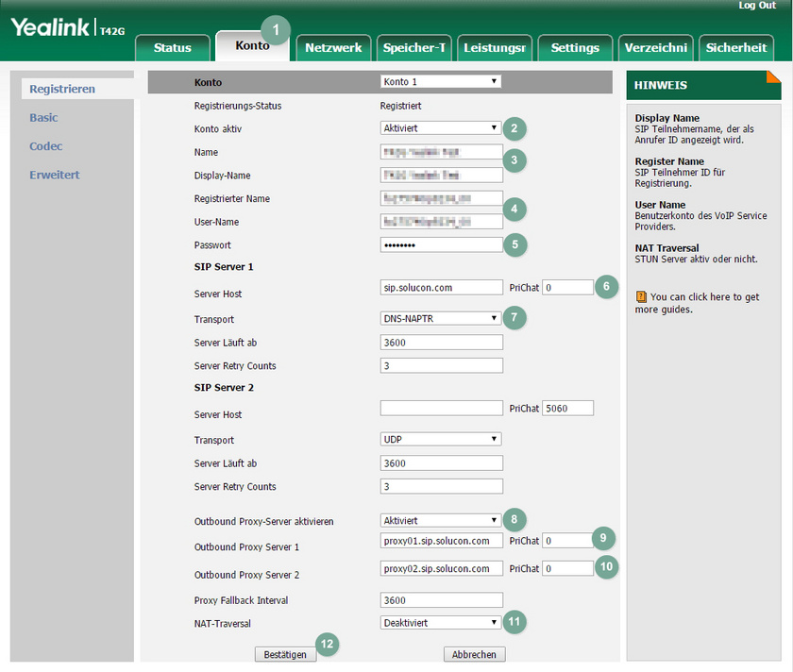793x672 pixels.
Task: Open SIP Server 2 Transport dropdown
Action: pyautogui.click(x=440, y=440)
